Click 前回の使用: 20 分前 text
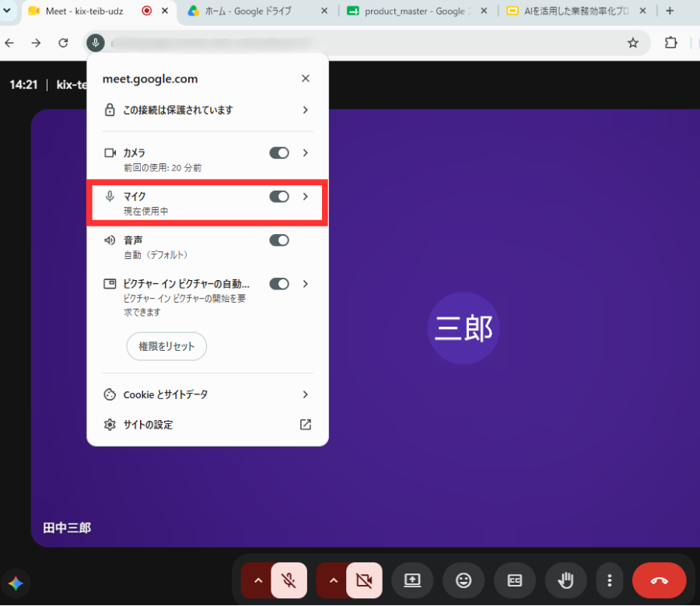This screenshot has width=700, height=606. 163,168
